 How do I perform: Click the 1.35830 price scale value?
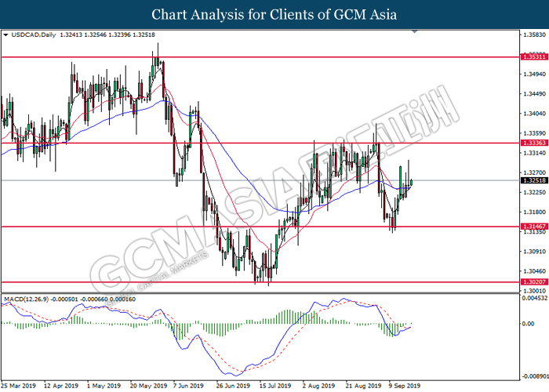click(535, 34)
